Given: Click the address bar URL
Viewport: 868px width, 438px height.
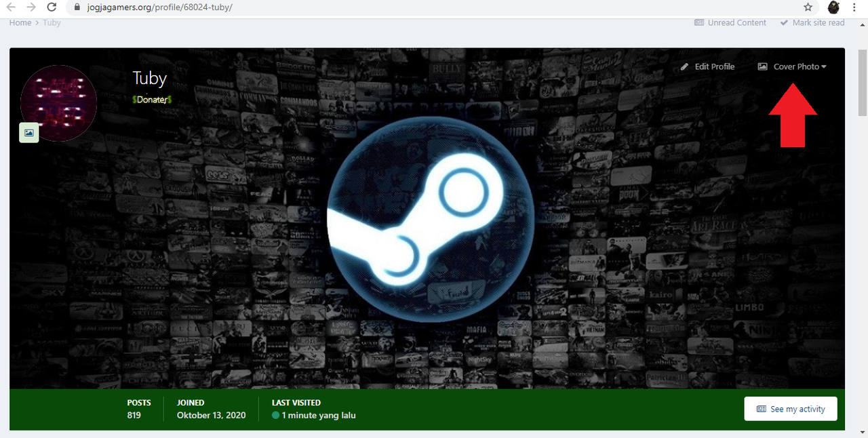Looking at the screenshot, I should (159, 7).
